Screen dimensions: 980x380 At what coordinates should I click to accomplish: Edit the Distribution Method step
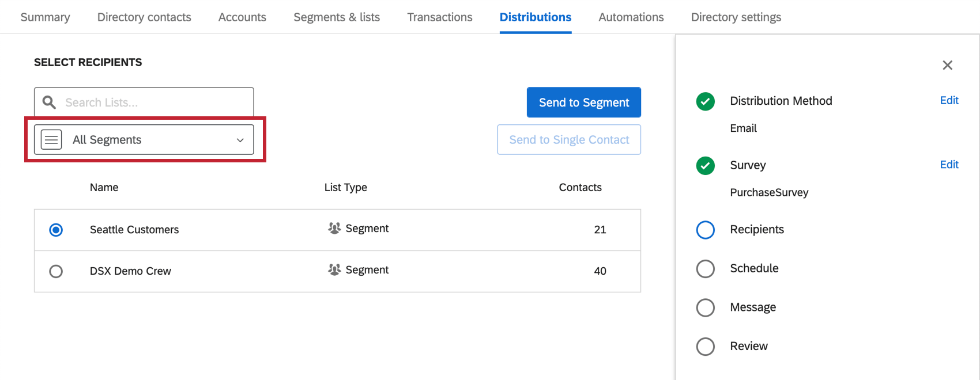pos(949,100)
